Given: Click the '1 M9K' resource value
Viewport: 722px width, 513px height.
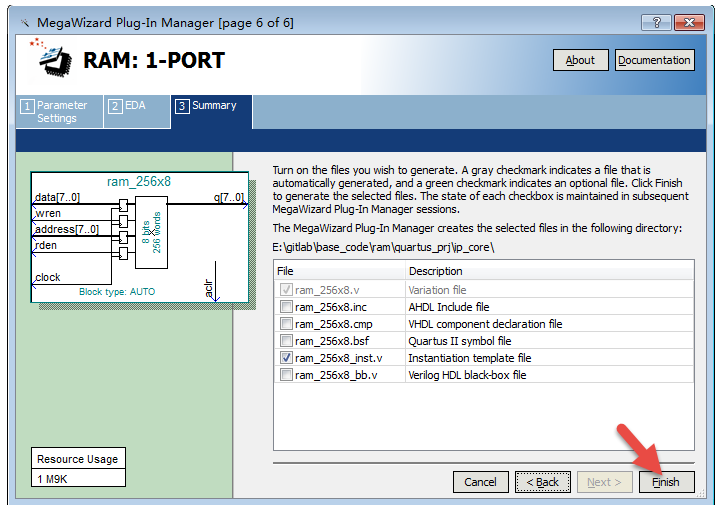Looking at the screenshot, I should [x=52, y=479].
